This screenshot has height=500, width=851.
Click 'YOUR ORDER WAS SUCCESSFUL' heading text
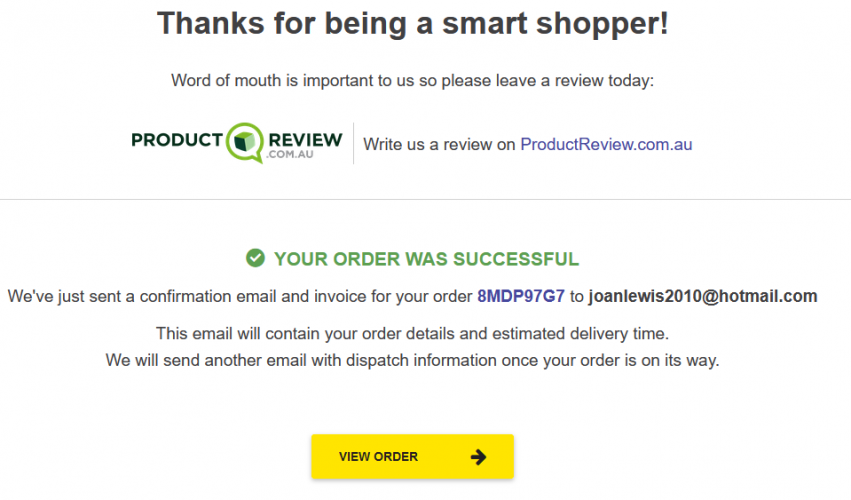pos(427,259)
